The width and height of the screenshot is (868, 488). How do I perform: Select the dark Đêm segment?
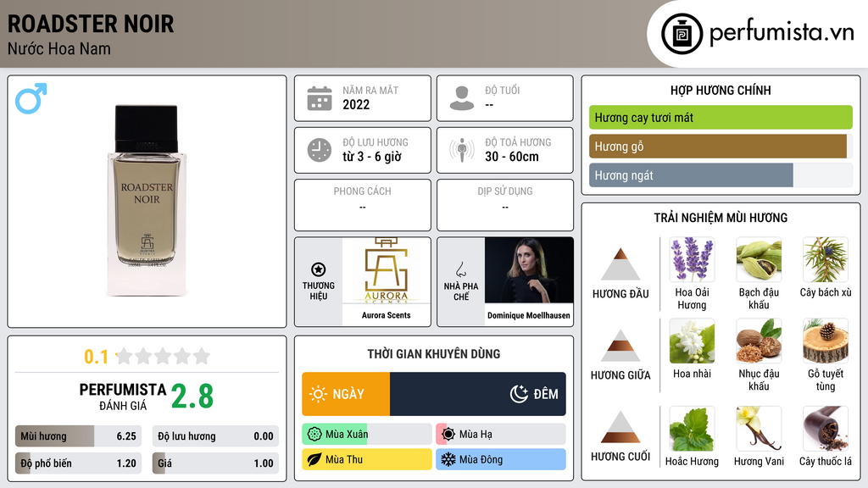[478, 394]
